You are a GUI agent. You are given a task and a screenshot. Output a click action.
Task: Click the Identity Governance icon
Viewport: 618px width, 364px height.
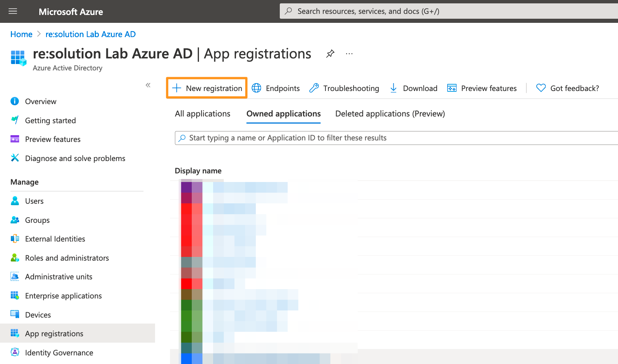click(x=15, y=352)
